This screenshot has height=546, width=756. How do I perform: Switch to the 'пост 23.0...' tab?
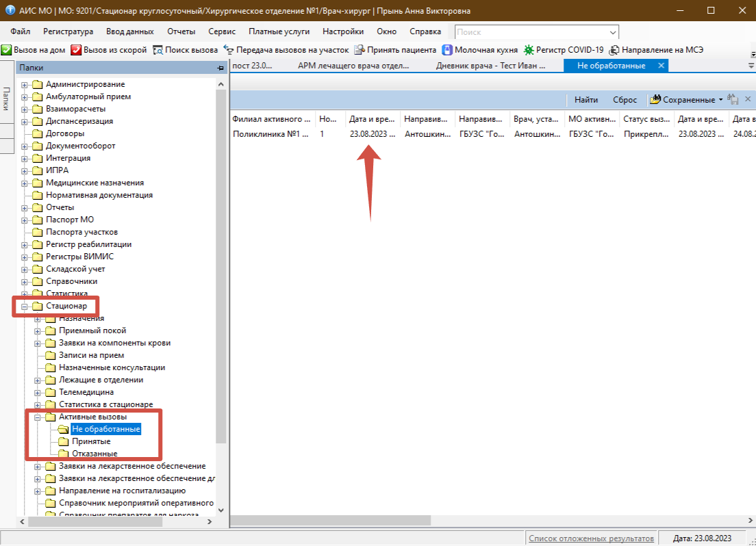click(x=252, y=66)
